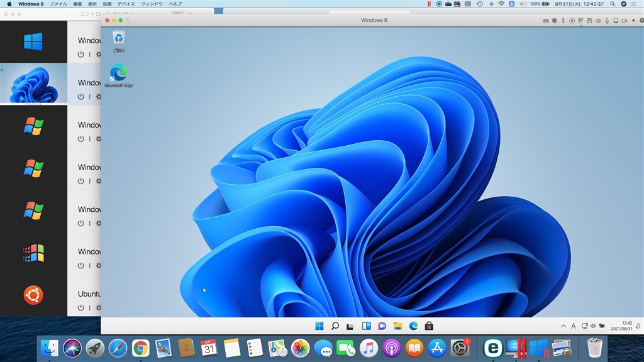Launch Google Chrome from the Dock
The height and width of the screenshot is (362, 644).
140,348
